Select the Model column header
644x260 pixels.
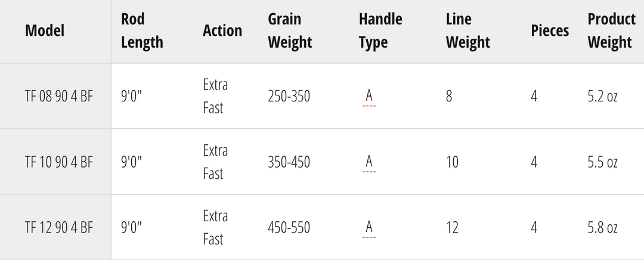[x=45, y=31]
